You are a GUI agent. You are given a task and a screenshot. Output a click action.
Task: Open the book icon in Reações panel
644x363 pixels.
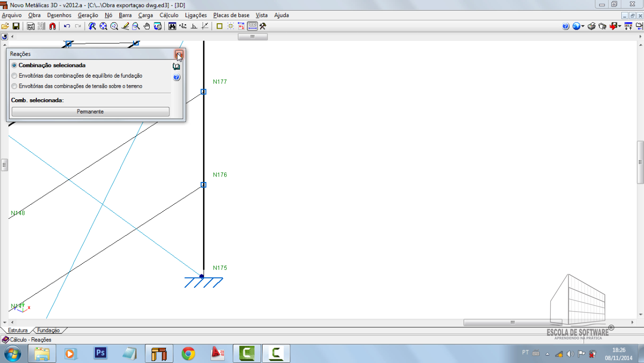176,67
